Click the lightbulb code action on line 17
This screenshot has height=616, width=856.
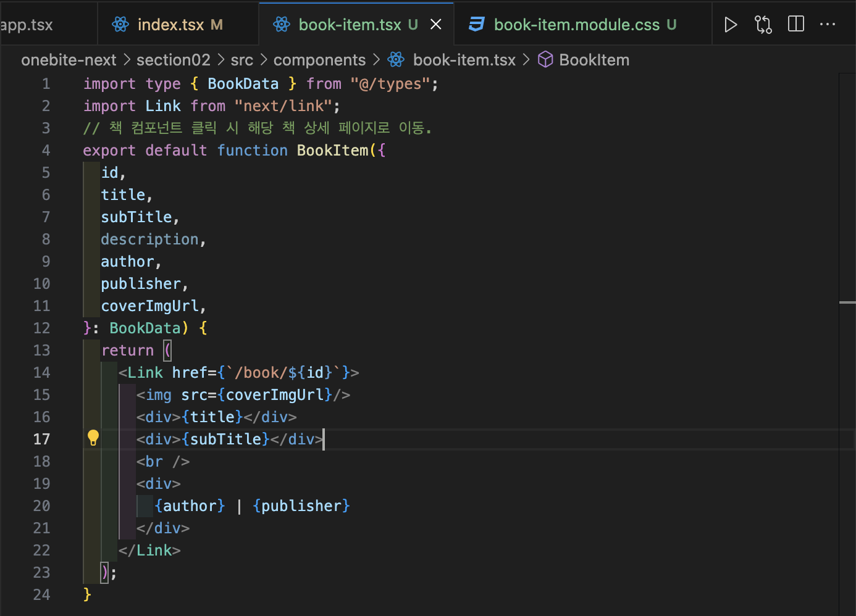tap(93, 438)
